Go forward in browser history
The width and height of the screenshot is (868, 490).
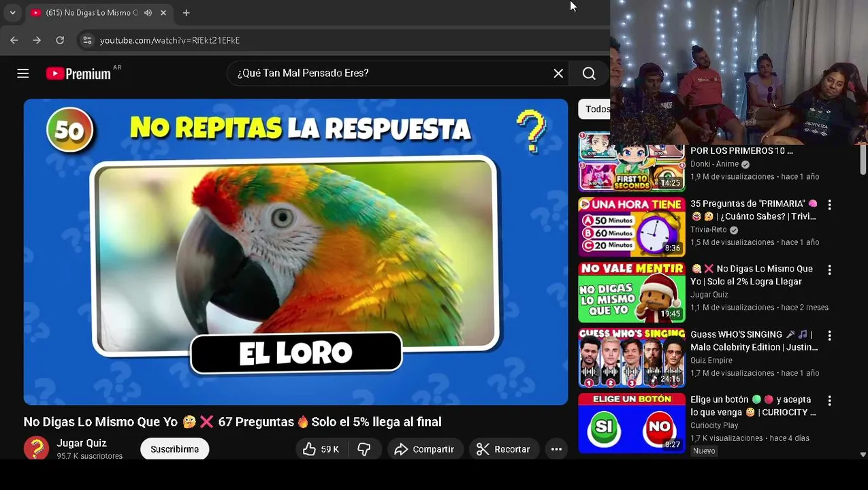click(x=37, y=40)
